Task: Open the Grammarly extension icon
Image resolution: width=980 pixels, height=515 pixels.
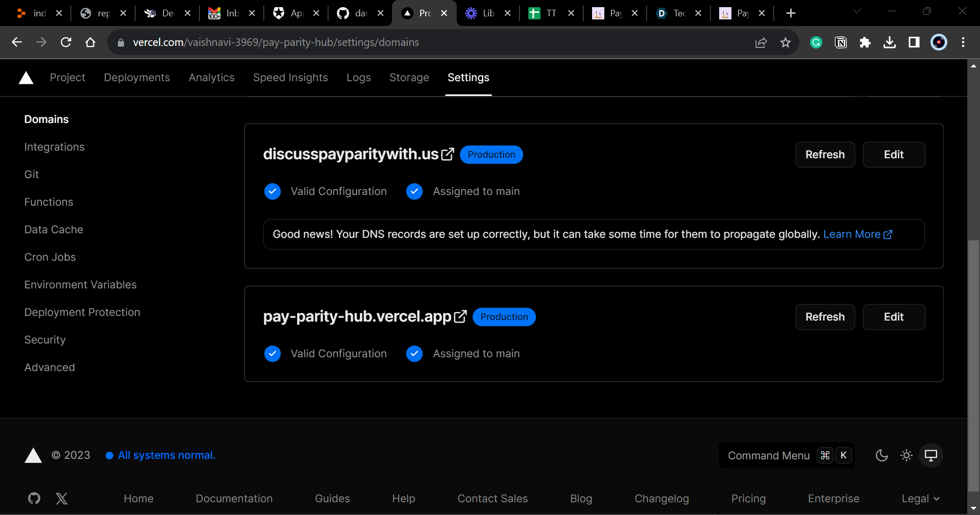Action: pos(816,42)
